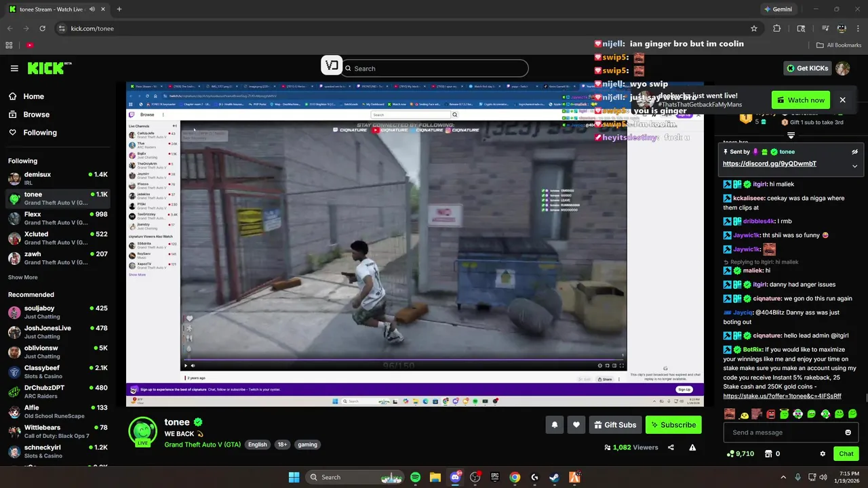Screen dimensions: 868x488
Task: Open the hamburger sidebar menu
Action: pos(14,68)
